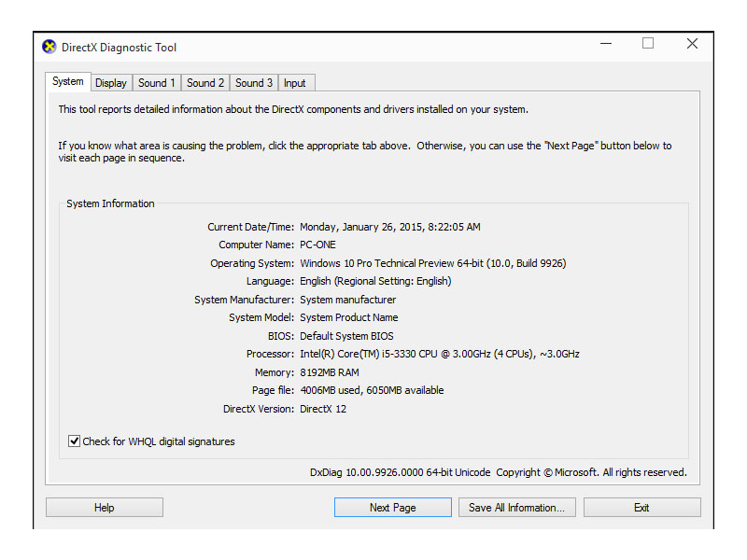Click Save All Information button
This screenshot has height=560, width=747.
[x=517, y=507]
